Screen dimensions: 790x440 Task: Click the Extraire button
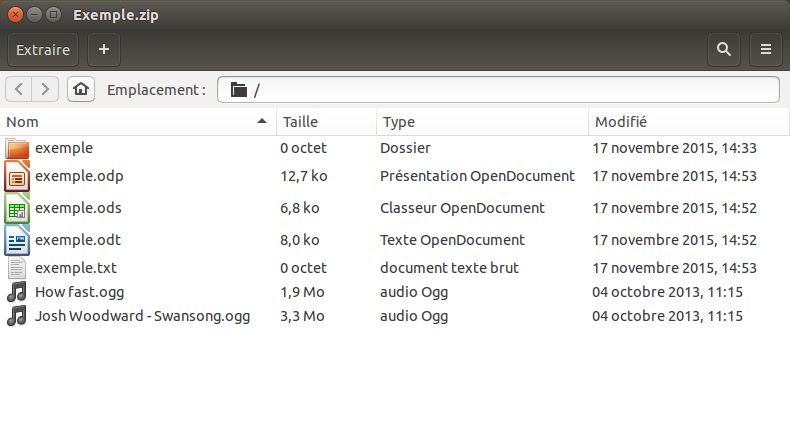43,49
